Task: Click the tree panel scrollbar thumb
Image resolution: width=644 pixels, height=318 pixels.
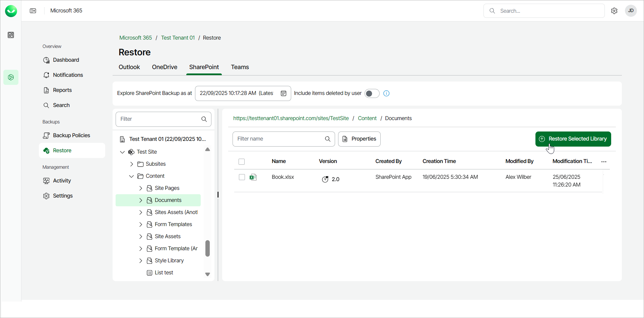Action: [207, 248]
